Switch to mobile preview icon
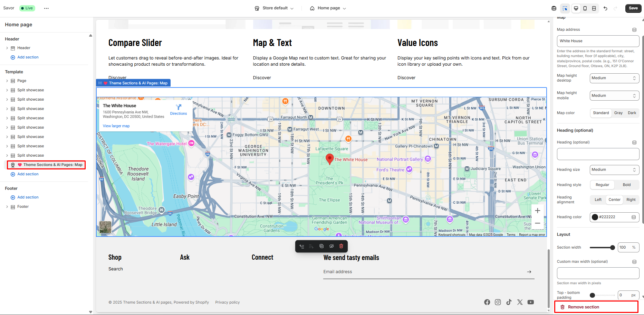 (585, 8)
